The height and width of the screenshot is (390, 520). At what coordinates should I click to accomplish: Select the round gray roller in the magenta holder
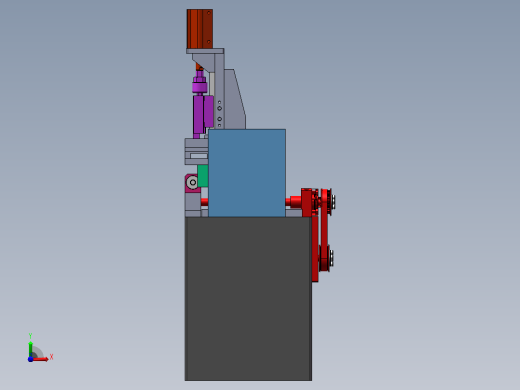pyautogui.click(x=192, y=182)
